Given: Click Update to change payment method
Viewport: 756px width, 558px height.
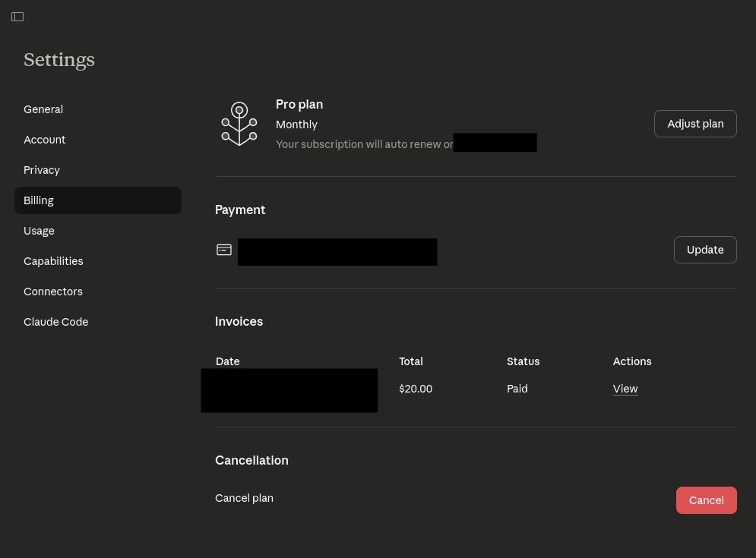Looking at the screenshot, I should 704,250.
